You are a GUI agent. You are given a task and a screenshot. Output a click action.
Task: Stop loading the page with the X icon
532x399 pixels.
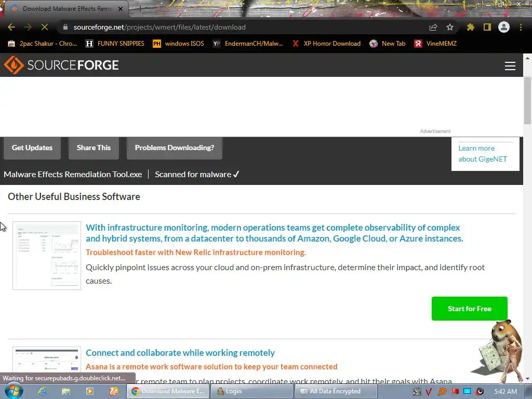[x=45, y=27]
